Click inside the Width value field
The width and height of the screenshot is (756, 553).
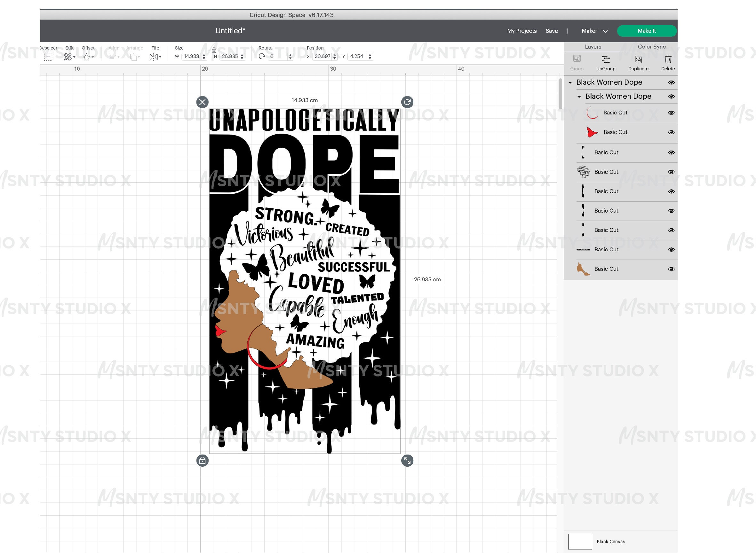pyautogui.click(x=190, y=56)
